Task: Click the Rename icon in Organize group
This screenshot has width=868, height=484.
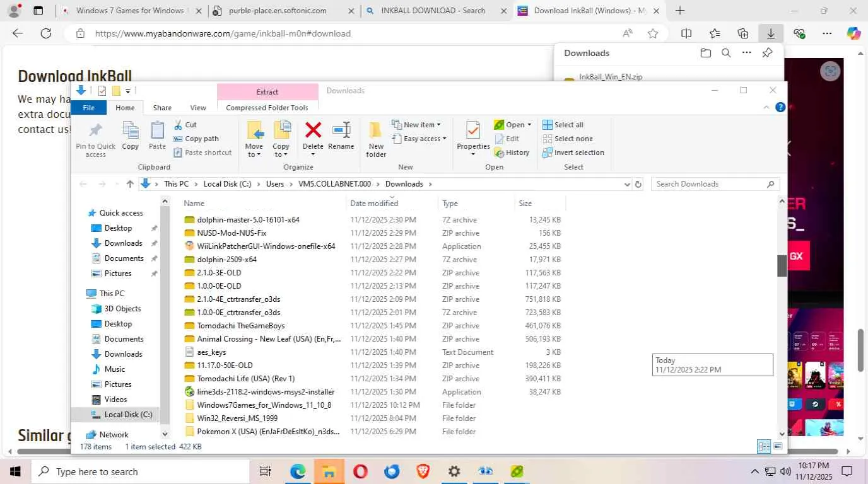Action: tap(341, 130)
